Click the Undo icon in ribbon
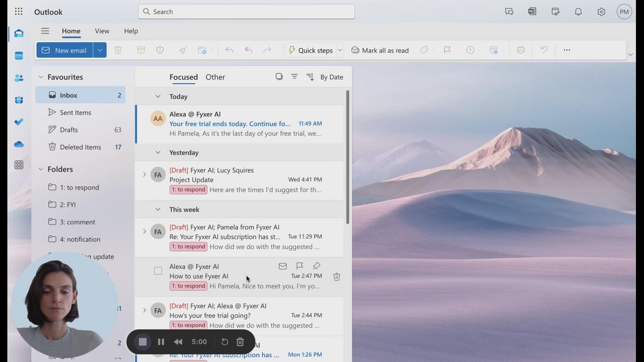644x362 pixels. [x=544, y=50]
